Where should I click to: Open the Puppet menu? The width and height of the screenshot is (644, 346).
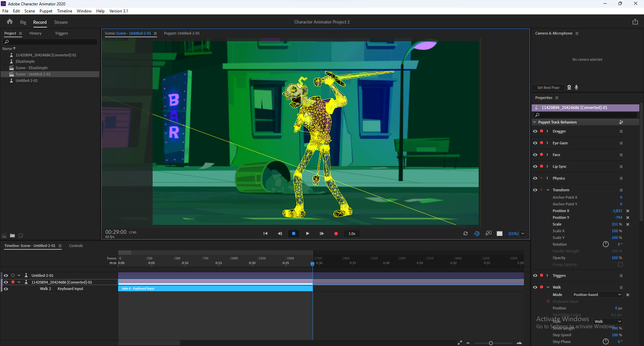click(46, 11)
